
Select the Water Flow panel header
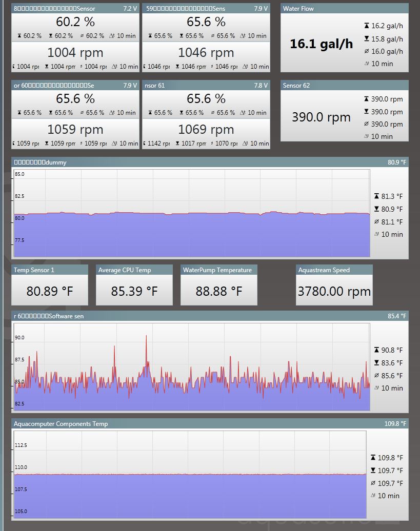tap(344, 9)
